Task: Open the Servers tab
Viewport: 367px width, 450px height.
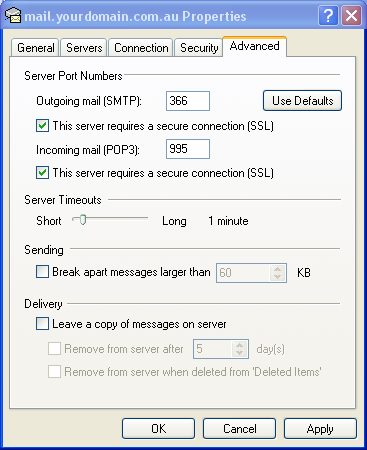Action: (x=84, y=48)
